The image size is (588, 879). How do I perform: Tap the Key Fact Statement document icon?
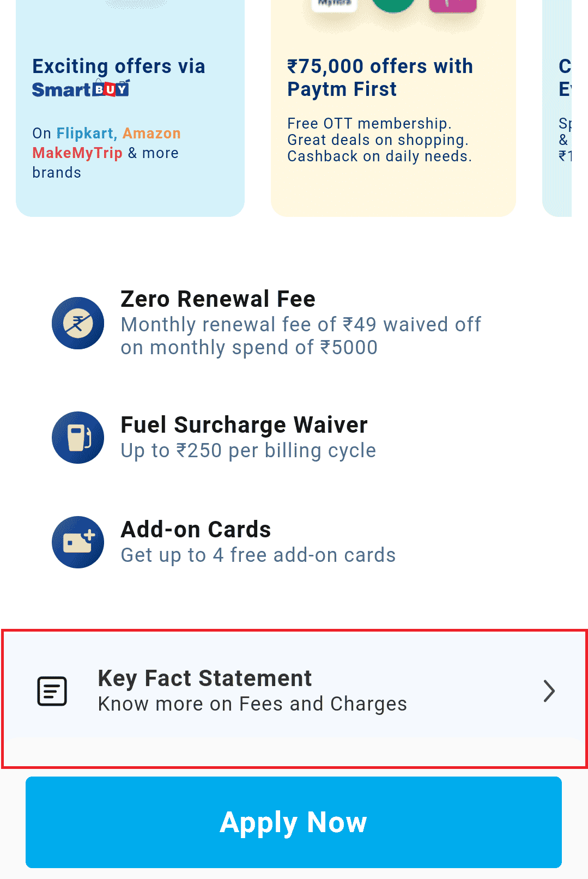[52, 691]
